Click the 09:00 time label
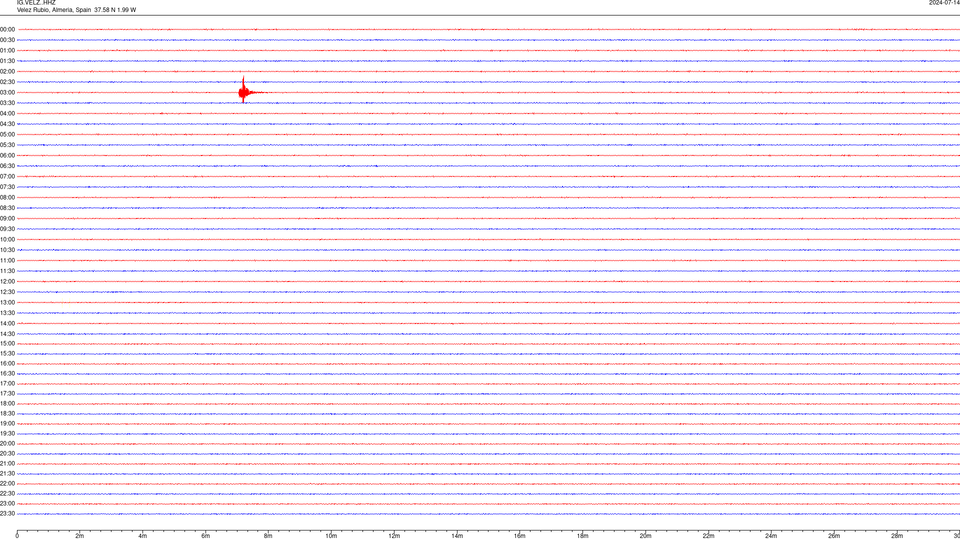The height and width of the screenshot is (540, 960). (7, 219)
